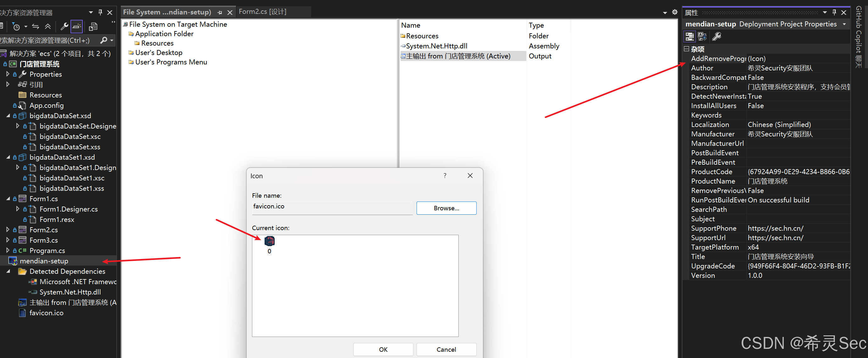The width and height of the screenshot is (868, 358).
Task: Open Property Pages wrench in Properties panel
Action: (x=717, y=36)
